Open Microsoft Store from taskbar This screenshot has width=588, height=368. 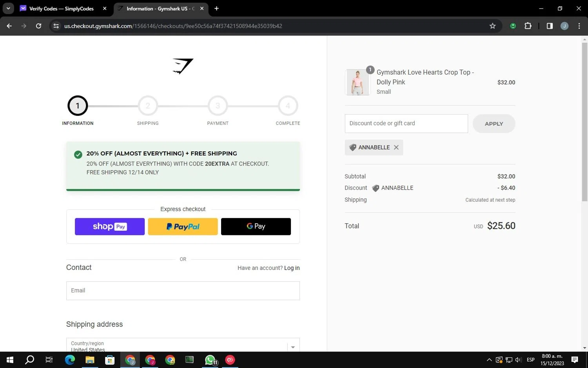click(110, 360)
